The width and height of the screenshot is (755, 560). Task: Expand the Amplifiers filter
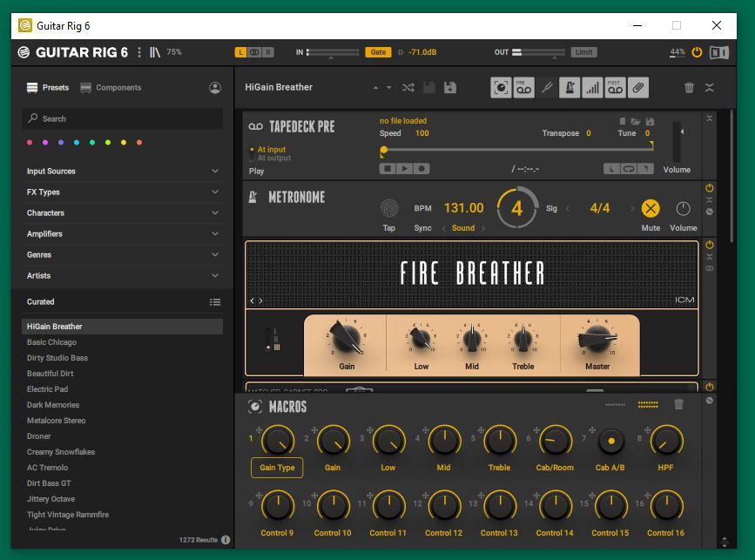[123, 233]
